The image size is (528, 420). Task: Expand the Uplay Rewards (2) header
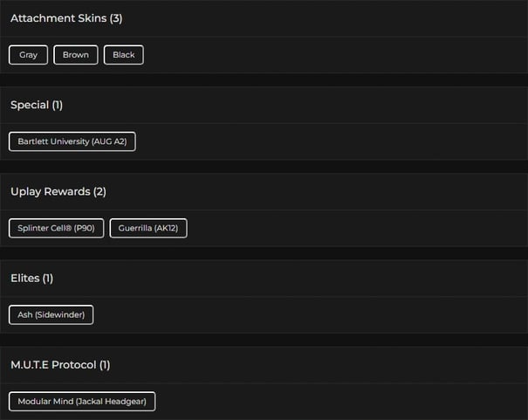(x=262, y=191)
